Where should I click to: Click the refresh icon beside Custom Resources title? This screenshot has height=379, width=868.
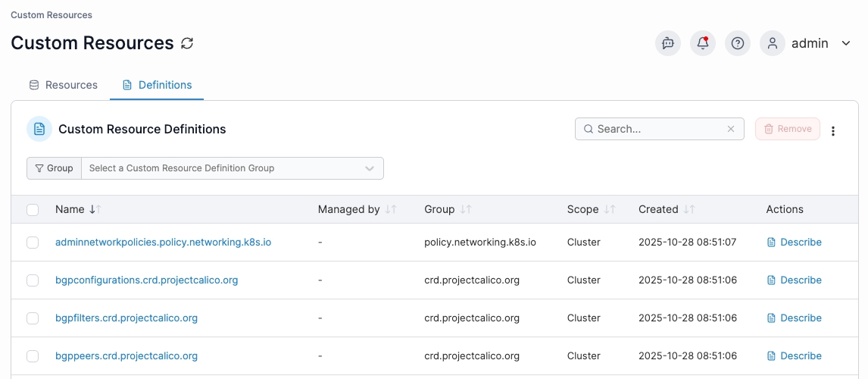187,43
